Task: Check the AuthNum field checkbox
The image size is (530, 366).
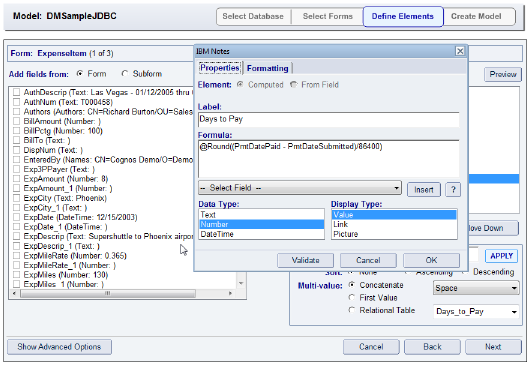Action: (16, 102)
